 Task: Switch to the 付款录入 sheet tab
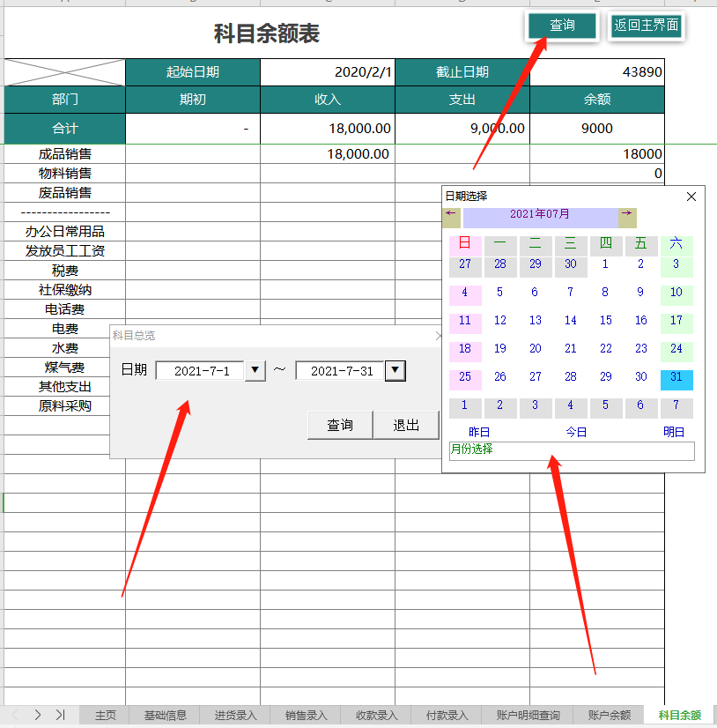[447, 716]
